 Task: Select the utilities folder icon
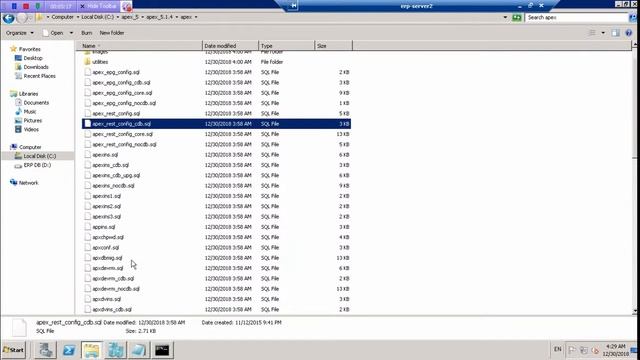[x=87, y=62]
